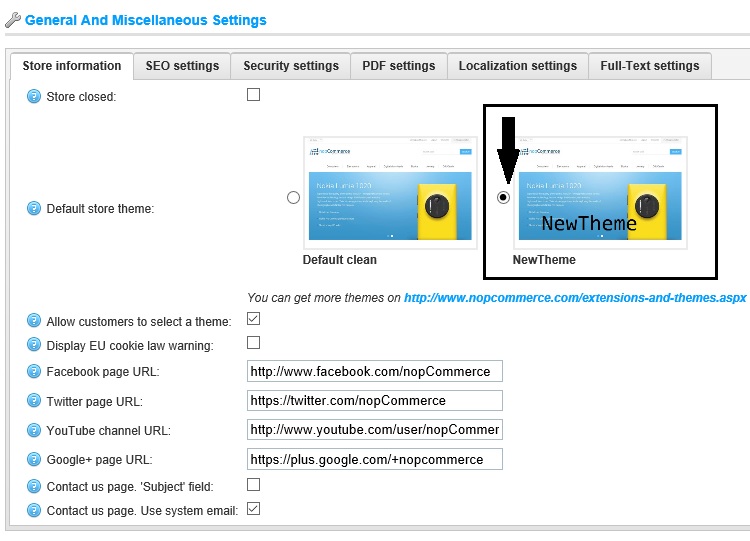The height and width of the screenshot is (541, 750).
Task: Uncheck Allow customers to select a theme
Action: click(x=253, y=319)
